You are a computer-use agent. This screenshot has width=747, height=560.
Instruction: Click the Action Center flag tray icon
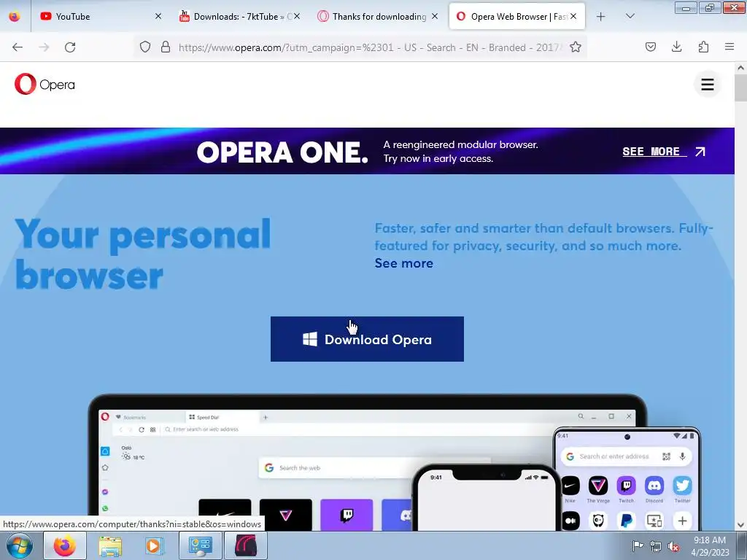tap(638, 545)
